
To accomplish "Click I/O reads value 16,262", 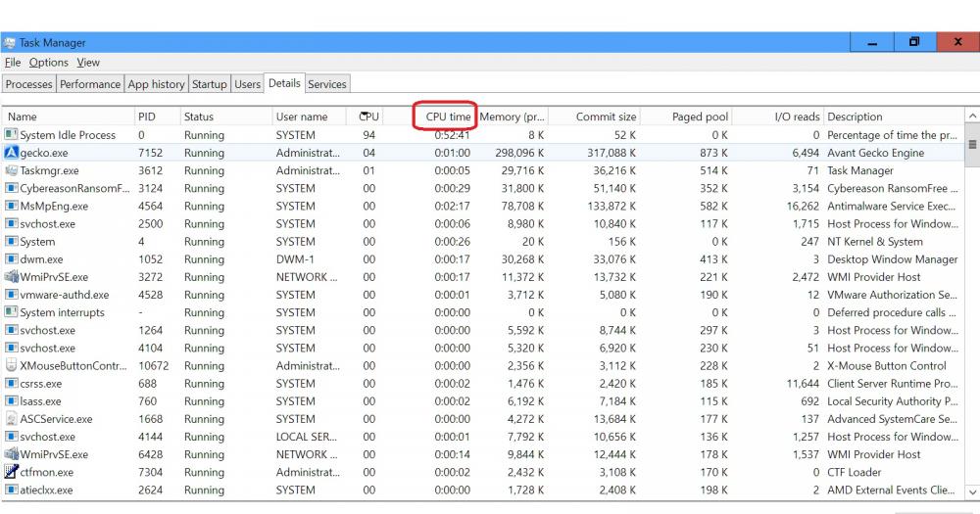I will pos(803,207).
